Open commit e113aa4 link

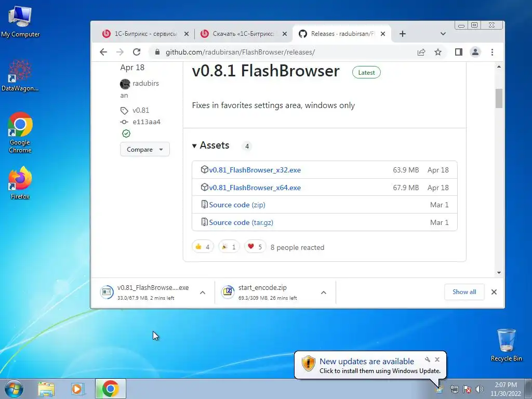[x=147, y=122]
